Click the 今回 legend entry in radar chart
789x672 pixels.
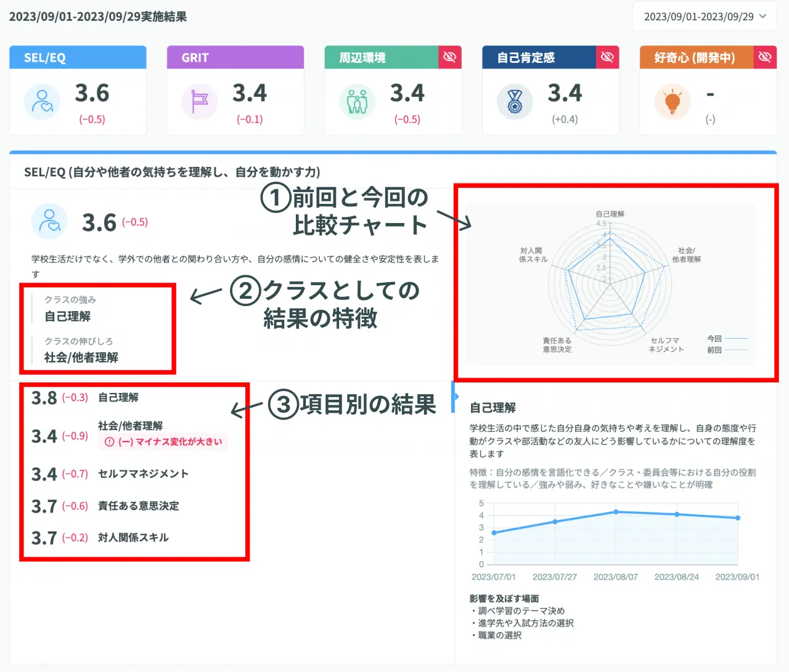[x=727, y=339]
